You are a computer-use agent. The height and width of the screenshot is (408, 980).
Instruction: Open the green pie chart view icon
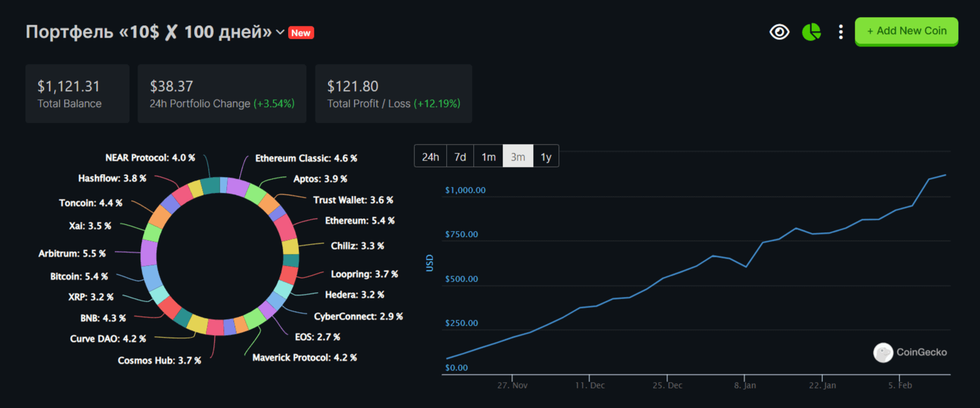(x=812, y=32)
